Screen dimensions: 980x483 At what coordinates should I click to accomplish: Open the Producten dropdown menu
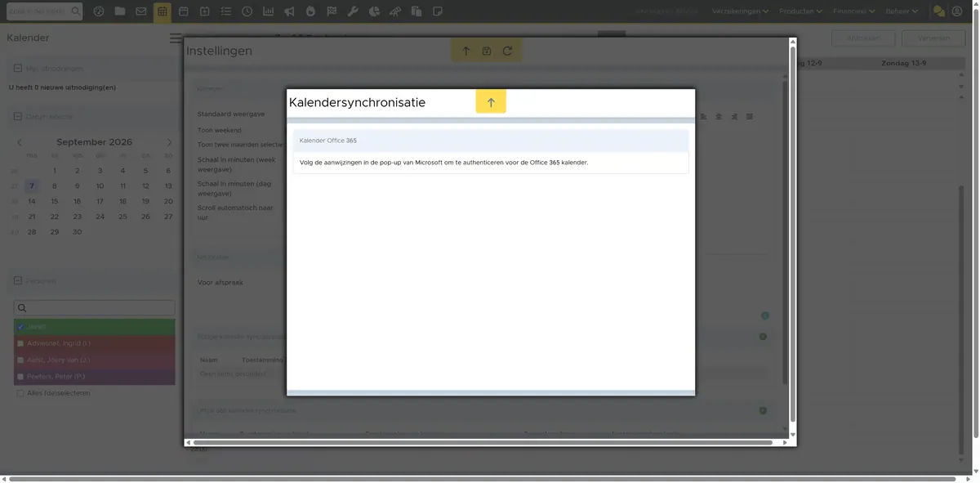801,11
